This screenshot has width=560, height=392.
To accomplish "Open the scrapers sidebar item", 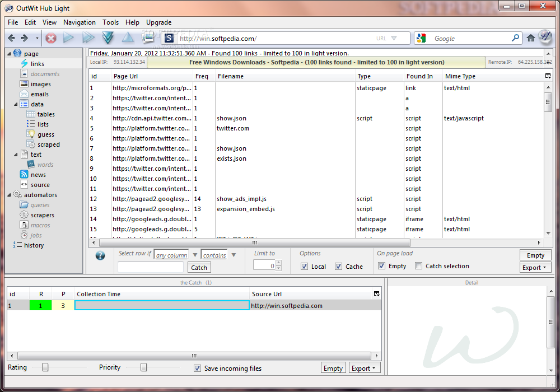I will tap(42, 215).
